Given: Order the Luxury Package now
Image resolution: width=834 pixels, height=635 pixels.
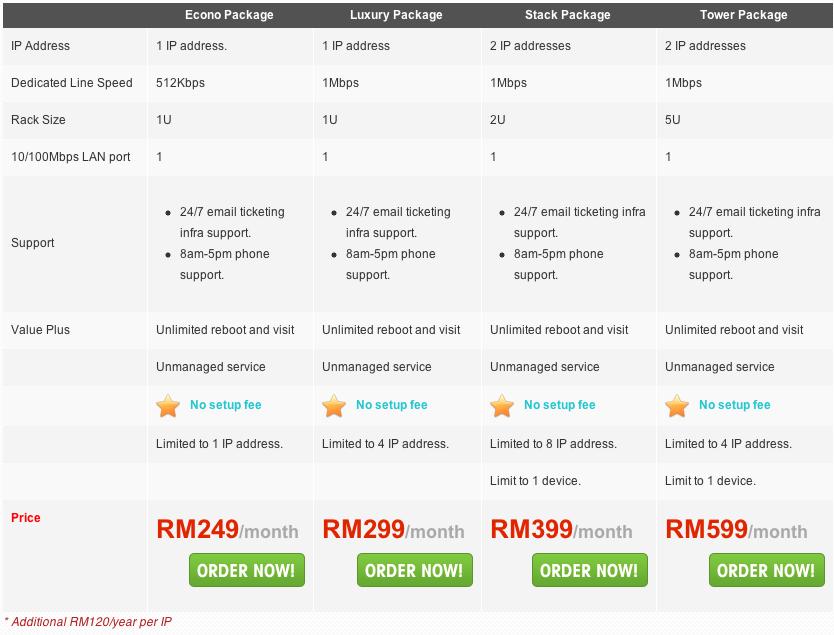Looking at the screenshot, I should (415, 570).
